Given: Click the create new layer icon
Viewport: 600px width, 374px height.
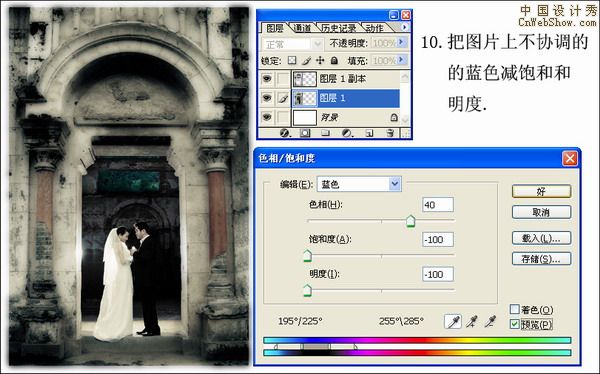Looking at the screenshot, I should coord(369,133).
